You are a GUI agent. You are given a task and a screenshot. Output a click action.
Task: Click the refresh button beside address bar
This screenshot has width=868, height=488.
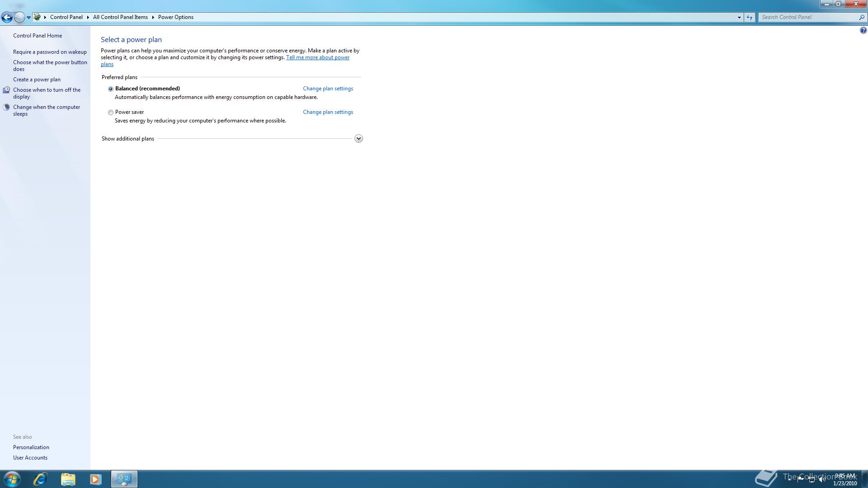click(750, 17)
